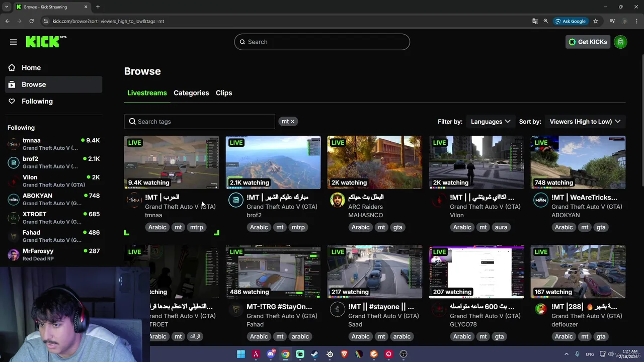Close the Browse - Kick Streaming tab
This screenshot has height=362, width=644.
pyautogui.click(x=86, y=7)
